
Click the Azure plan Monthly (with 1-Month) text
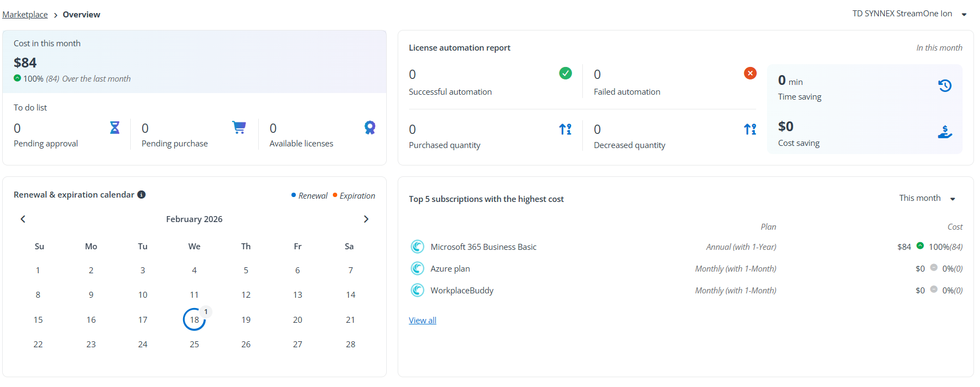[735, 268]
